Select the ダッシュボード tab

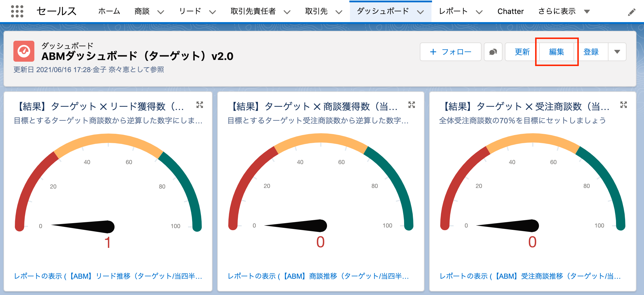tap(383, 11)
